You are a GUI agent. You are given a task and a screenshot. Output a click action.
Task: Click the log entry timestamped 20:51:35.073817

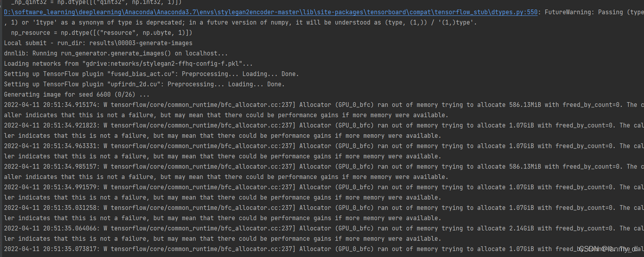(x=324, y=249)
